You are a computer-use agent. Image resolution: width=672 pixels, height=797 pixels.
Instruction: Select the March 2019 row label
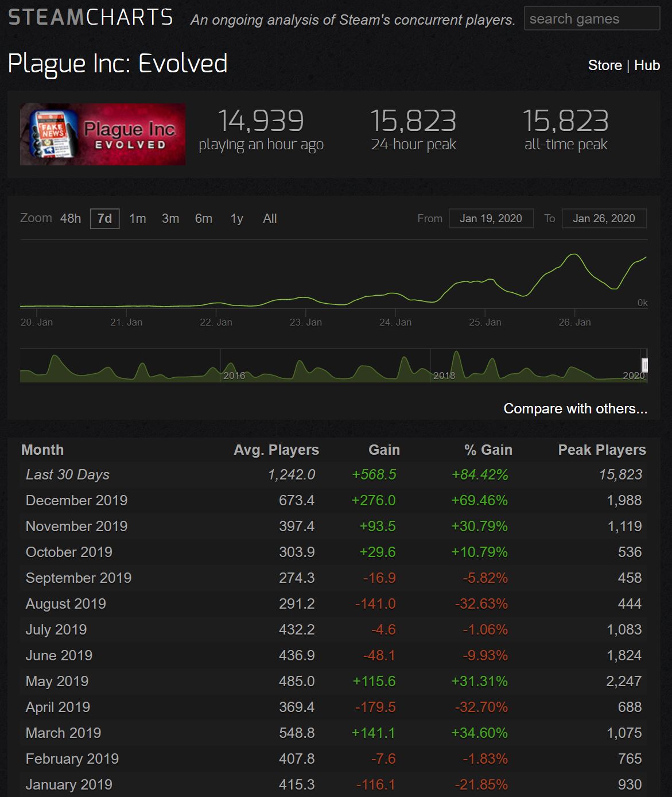pos(64,733)
